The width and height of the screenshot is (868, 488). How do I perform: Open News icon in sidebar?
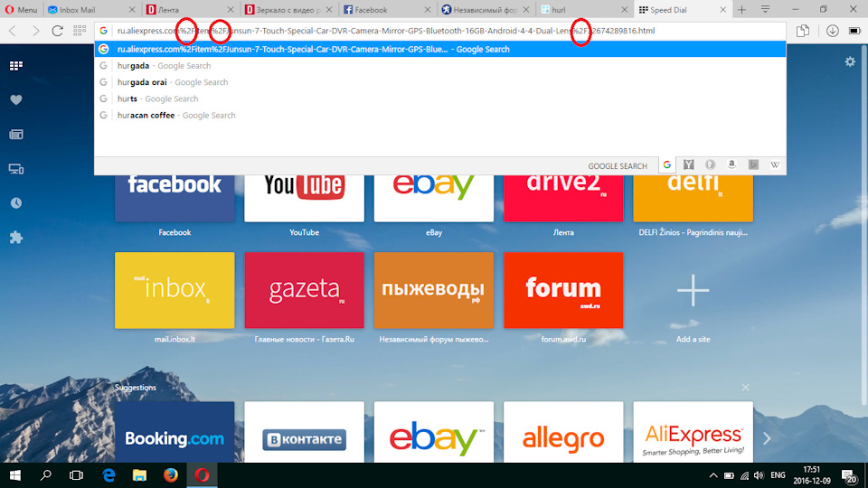(16, 135)
